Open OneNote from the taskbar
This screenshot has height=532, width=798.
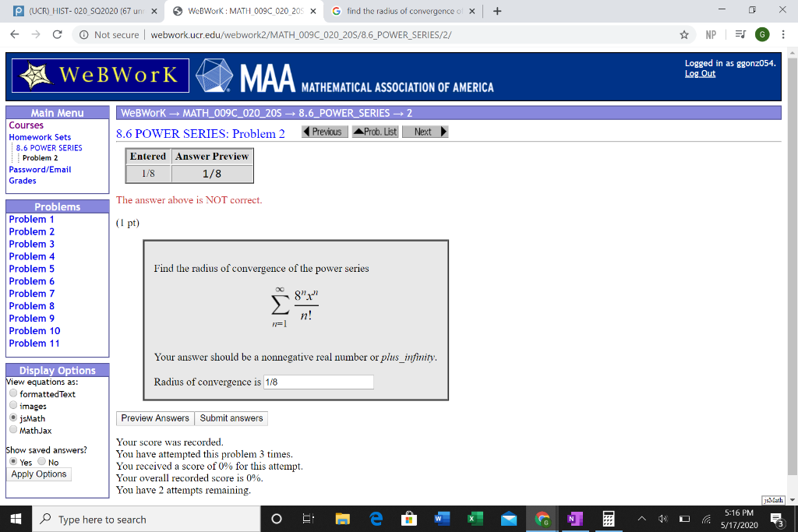(574, 519)
